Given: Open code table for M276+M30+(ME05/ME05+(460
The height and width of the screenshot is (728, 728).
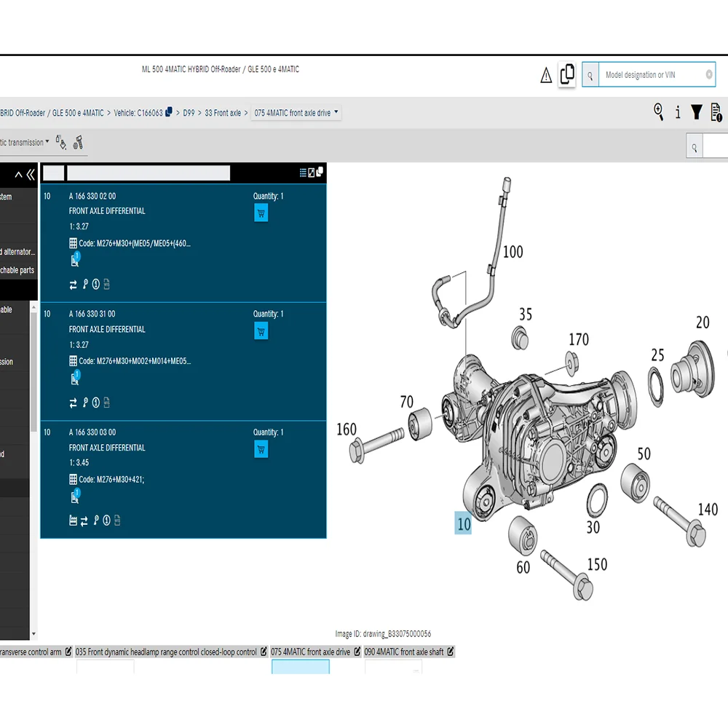Looking at the screenshot, I should [73, 243].
